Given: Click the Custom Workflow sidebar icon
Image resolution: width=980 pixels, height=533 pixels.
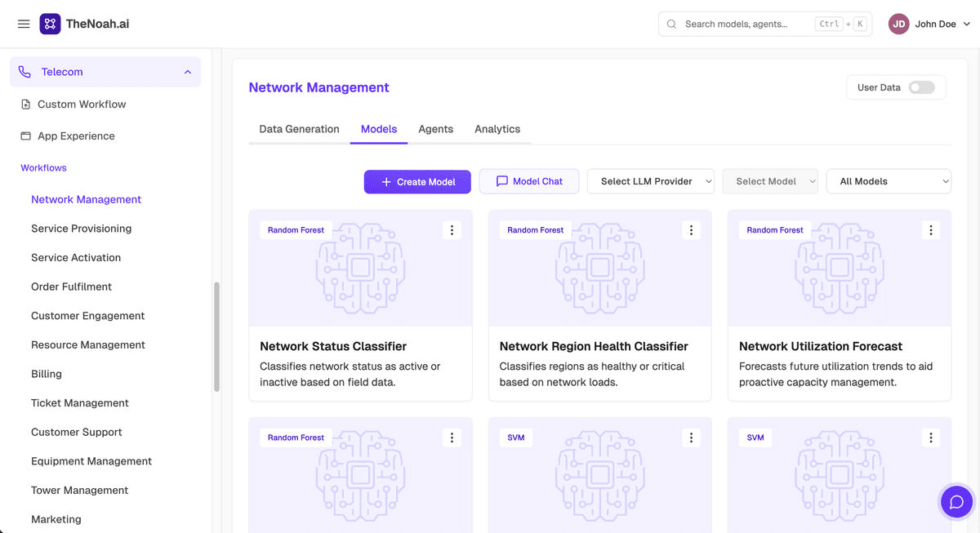Looking at the screenshot, I should coord(26,104).
